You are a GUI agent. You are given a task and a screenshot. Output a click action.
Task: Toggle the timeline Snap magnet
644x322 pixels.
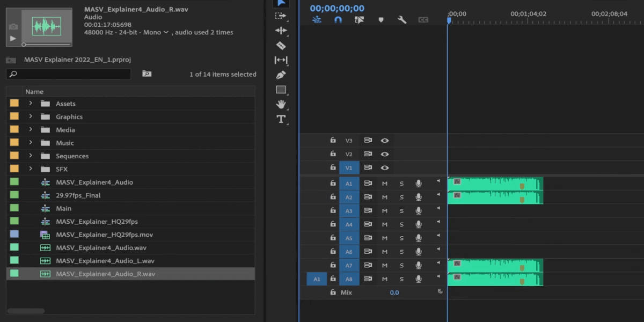(338, 20)
